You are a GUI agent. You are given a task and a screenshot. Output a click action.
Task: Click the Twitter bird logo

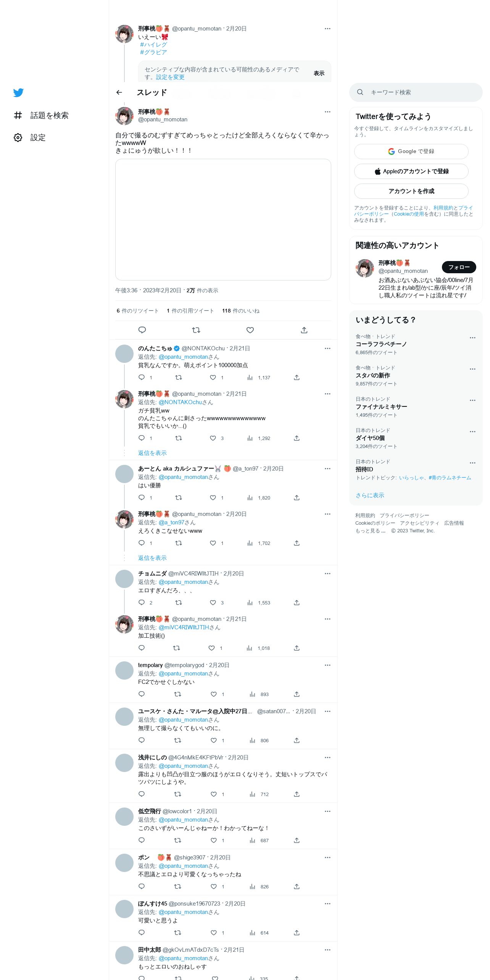click(x=18, y=93)
